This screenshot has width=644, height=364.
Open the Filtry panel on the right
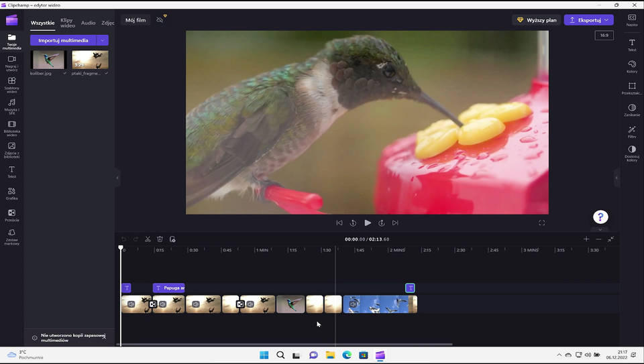[632, 131]
